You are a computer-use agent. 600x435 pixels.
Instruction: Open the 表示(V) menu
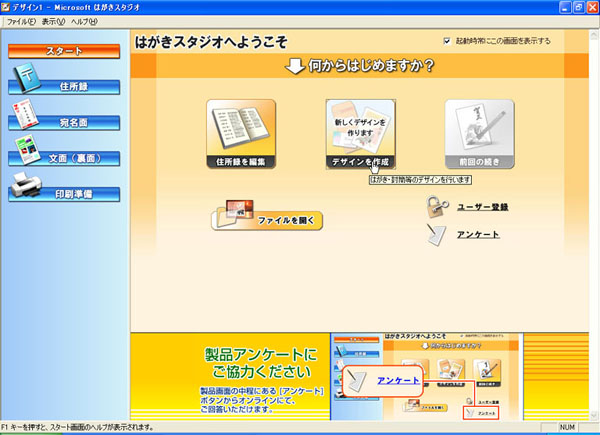(x=53, y=22)
